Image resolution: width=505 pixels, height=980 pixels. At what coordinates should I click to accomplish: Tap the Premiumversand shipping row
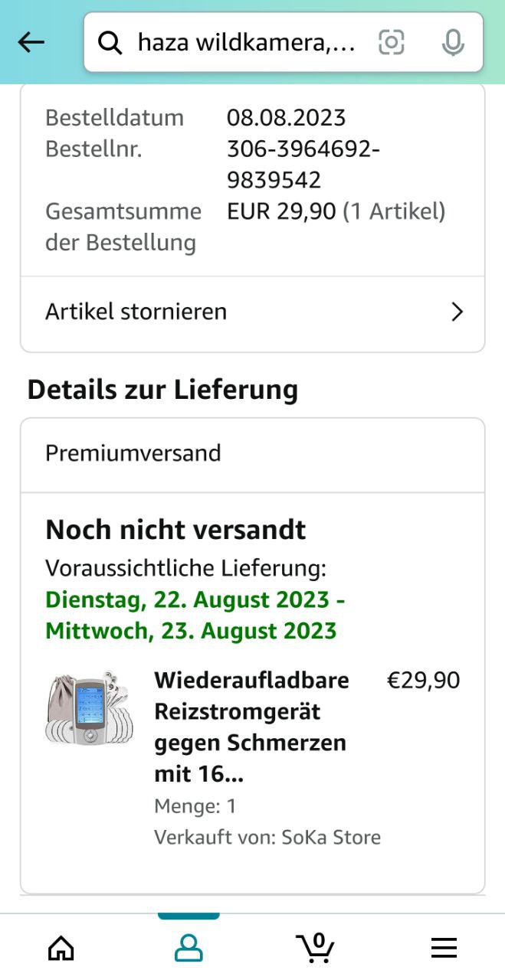coord(253,454)
